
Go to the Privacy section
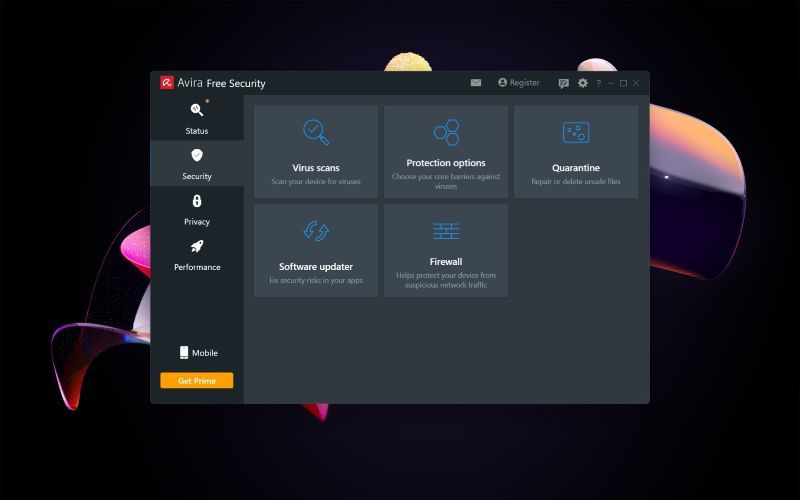[x=197, y=209]
